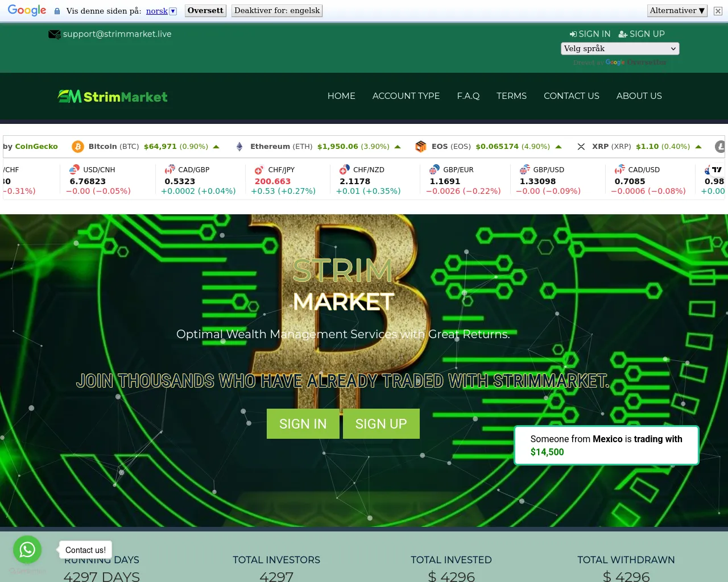Click the Bitcoin (BTC) ticker name
This screenshot has width=728, height=582.
pos(114,147)
